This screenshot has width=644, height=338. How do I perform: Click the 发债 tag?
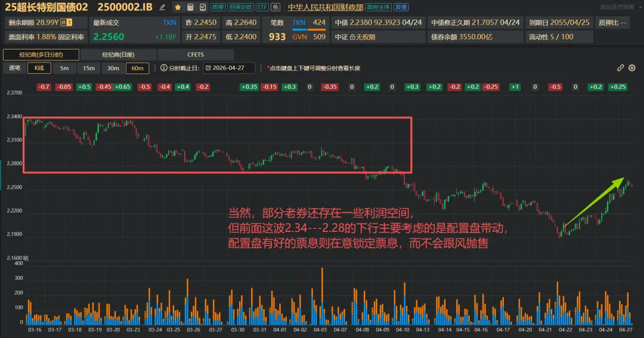pyautogui.click(x=401, y=7)
